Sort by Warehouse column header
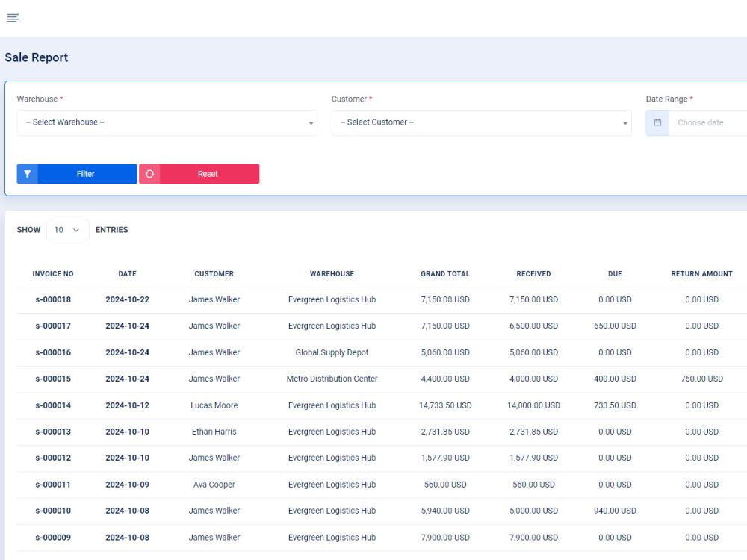Image resolution: width=747 pixels, height=560 pixels. 332,274
